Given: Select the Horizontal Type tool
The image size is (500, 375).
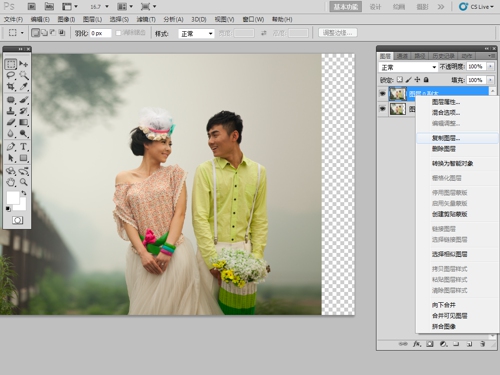Looking at the screenshot, I should click(23, 146).
